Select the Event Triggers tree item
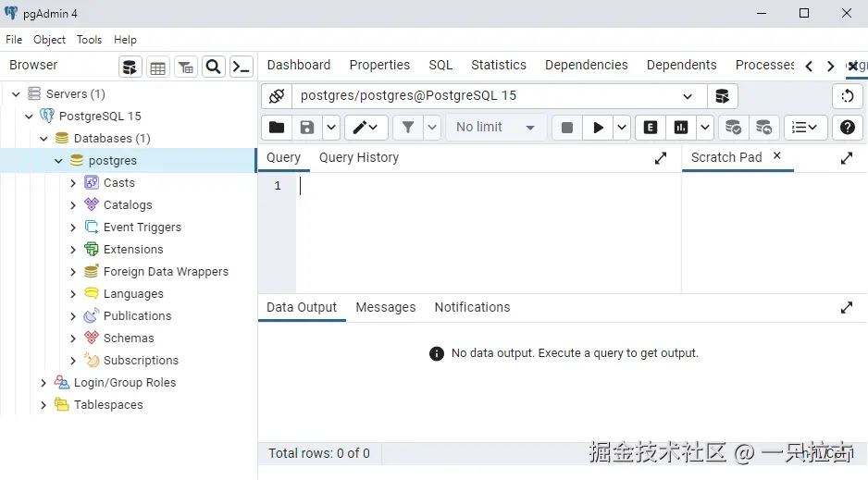Screen dimensions: 868x480 pos(143,228)
